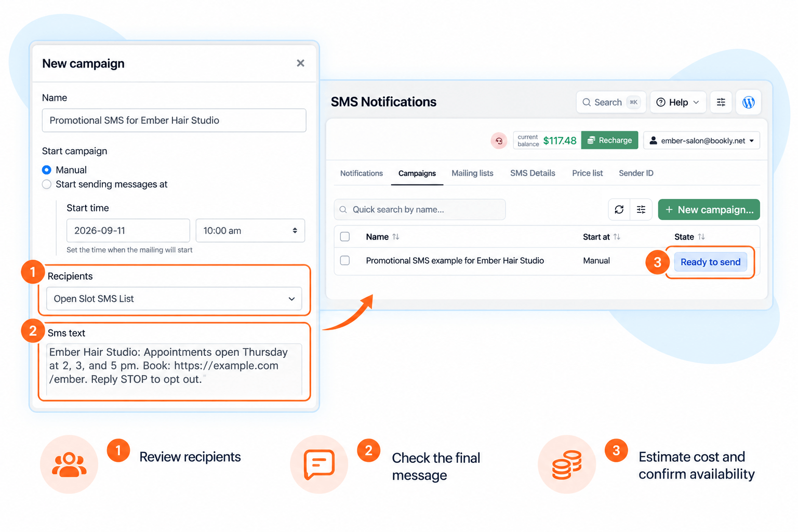Switch to the SMS Details tab
The width and height of the screenshot is (798, 532).
[533, 173]
